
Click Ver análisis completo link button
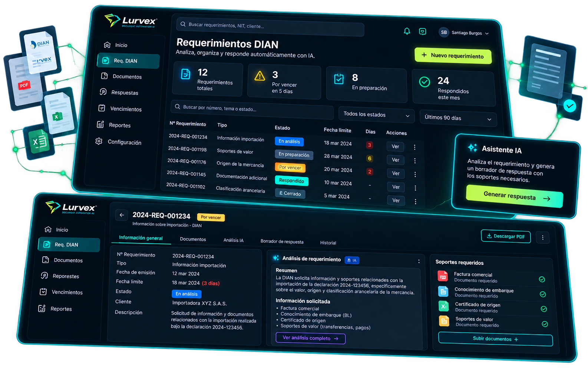(311, 338)
